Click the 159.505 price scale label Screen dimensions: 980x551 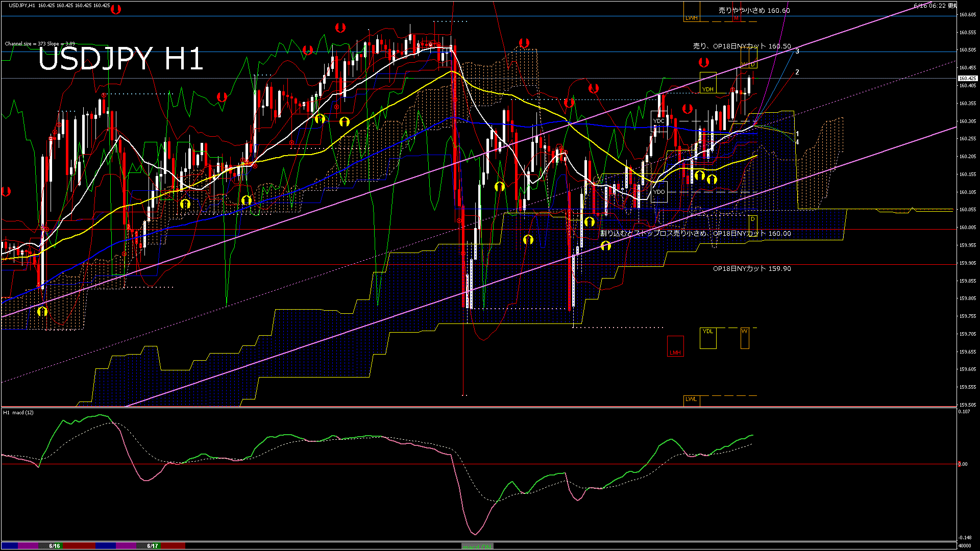click(x=968, y=405)
